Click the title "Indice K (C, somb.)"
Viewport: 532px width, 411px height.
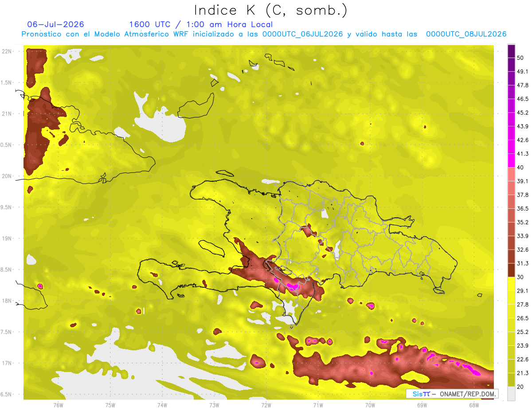271,10
